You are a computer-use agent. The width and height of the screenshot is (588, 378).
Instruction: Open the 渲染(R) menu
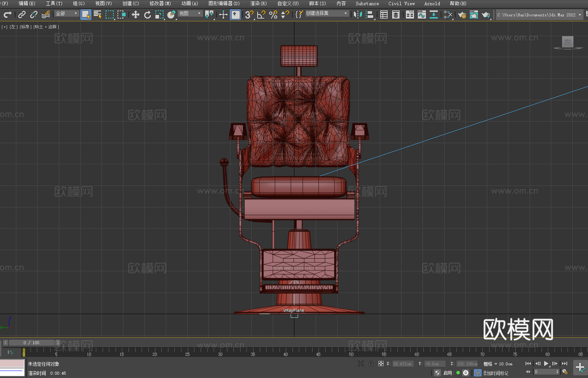point(258,4)
